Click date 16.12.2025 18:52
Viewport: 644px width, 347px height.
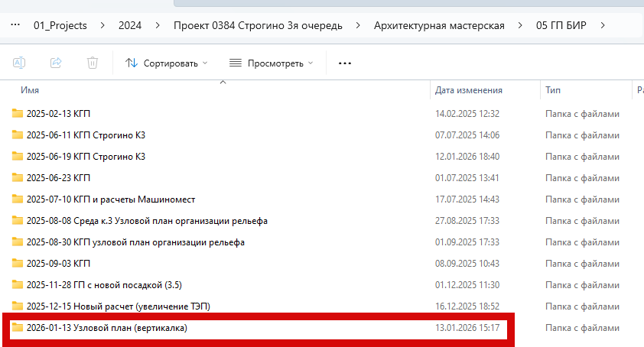point(467,306)
